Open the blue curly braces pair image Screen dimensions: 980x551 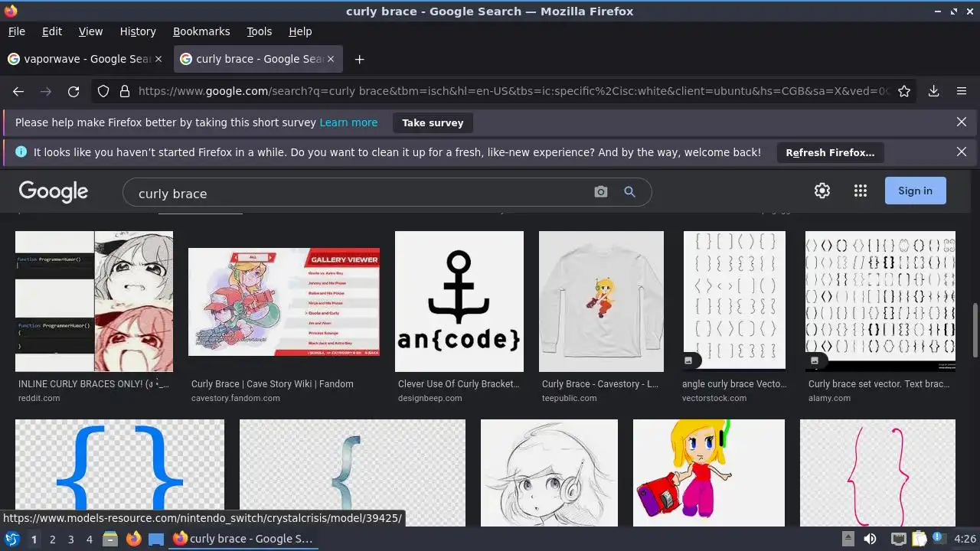[x=119, y=473]
